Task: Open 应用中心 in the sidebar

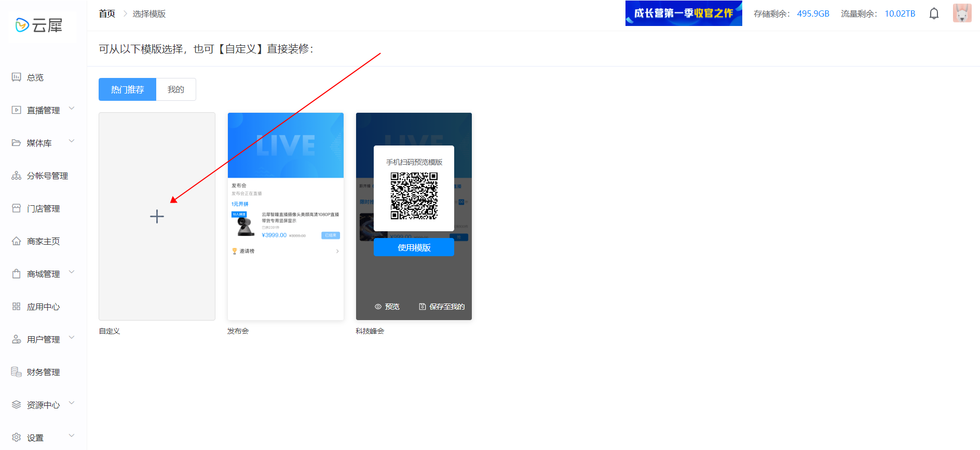Action: (x=44, y=307)
